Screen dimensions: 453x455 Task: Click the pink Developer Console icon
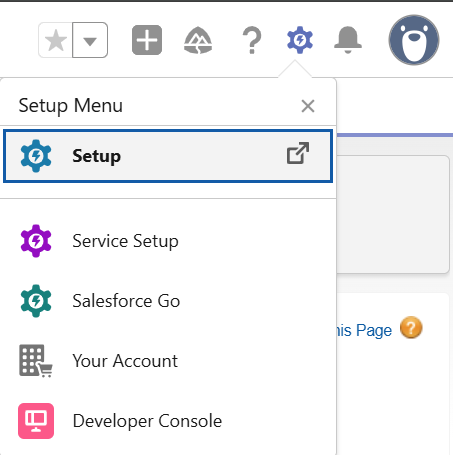coord(36,421)
